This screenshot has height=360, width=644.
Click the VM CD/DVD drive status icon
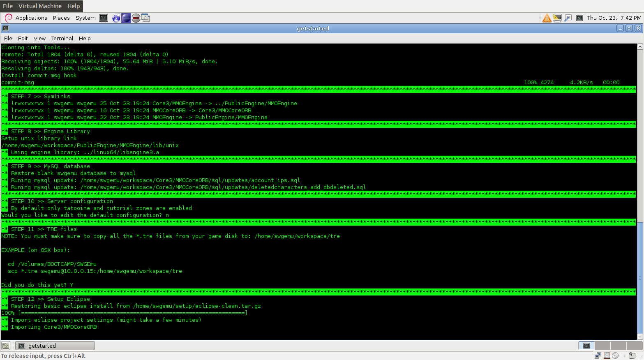pos(615,355)
